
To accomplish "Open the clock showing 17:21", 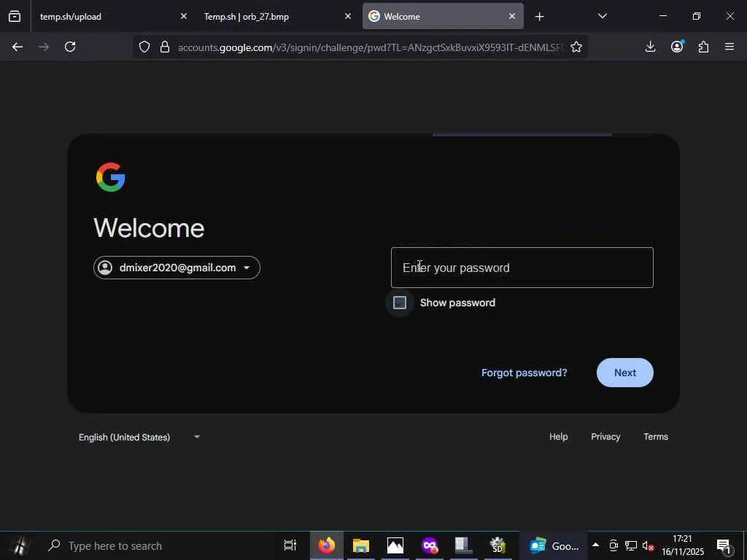I will coord(682,545).
